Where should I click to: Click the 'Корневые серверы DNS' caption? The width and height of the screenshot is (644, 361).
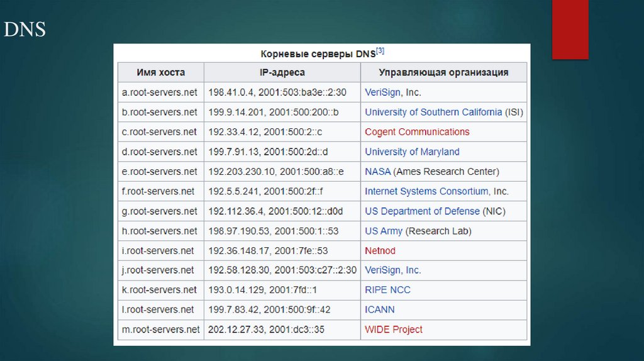318,54
